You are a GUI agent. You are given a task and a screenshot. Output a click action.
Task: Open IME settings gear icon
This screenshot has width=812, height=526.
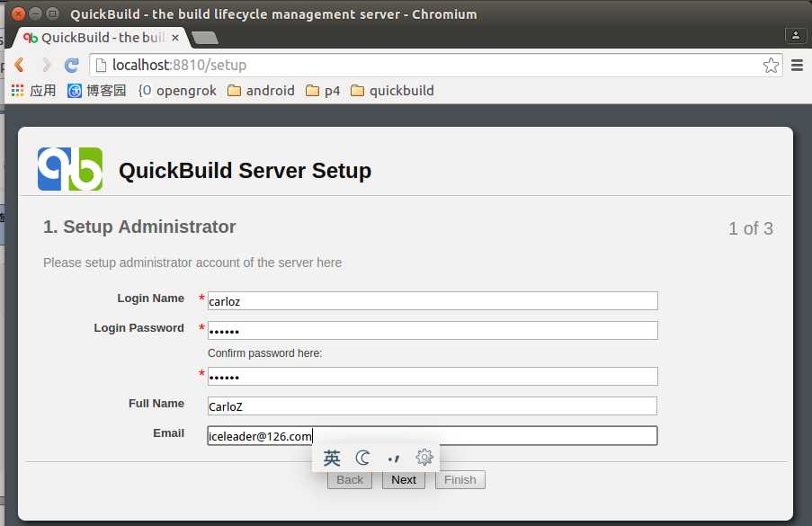pos(424,457)
